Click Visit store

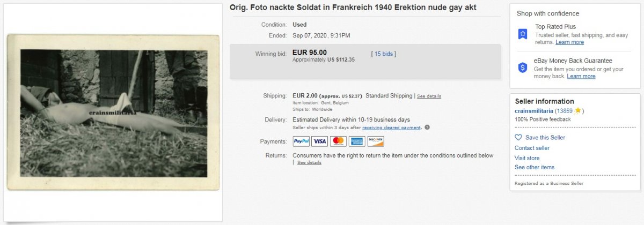coord(527,158)
